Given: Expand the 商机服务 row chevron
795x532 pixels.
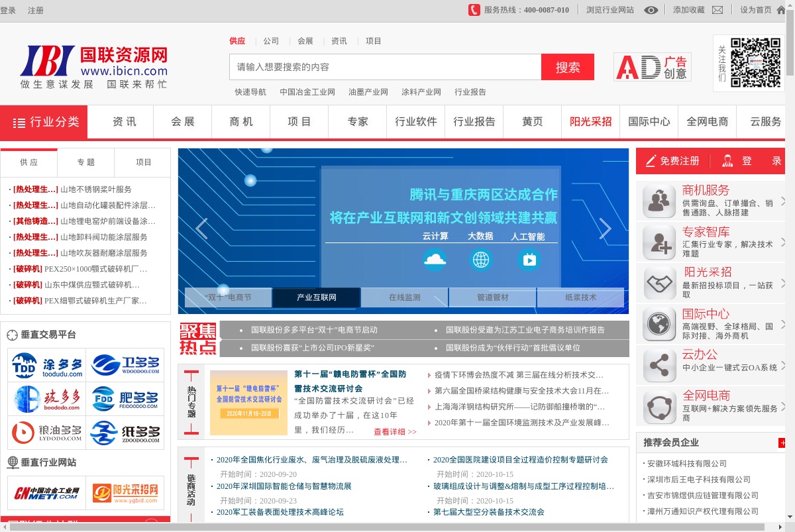Looking at the screenshot, I should tap(783, 201).
